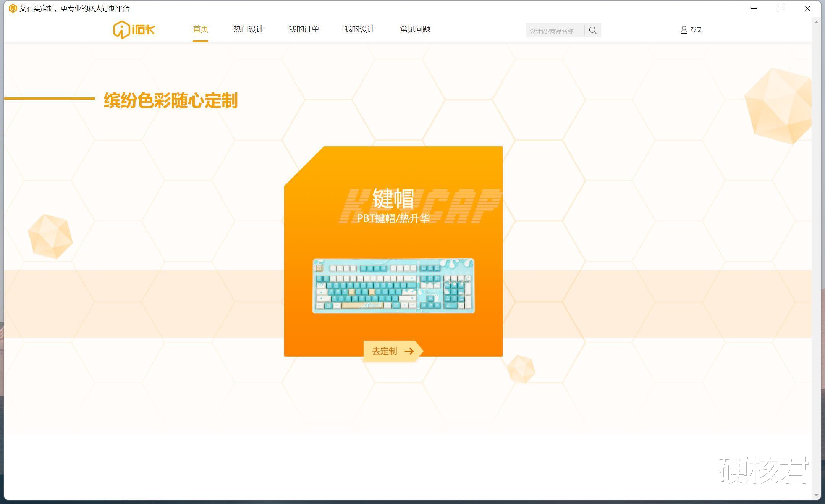The width and height of the screenshot is (825, 504).
Task: Click the scrollbar down arrow
Action: pyautogui.click(x=816, y=495)
